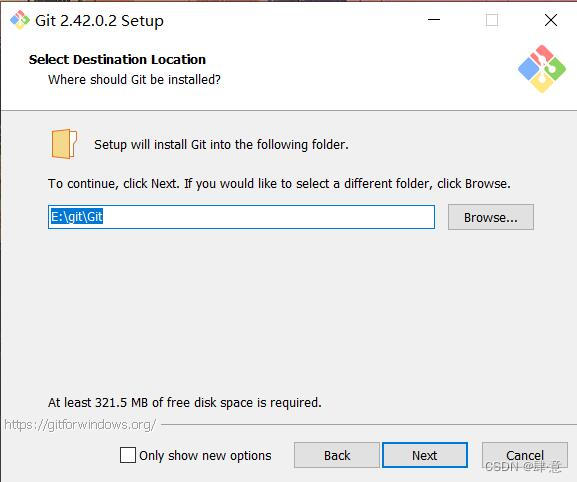This screenshot has height=482, width=577.
Task: Go to the Next setup step
Action: 425,455
